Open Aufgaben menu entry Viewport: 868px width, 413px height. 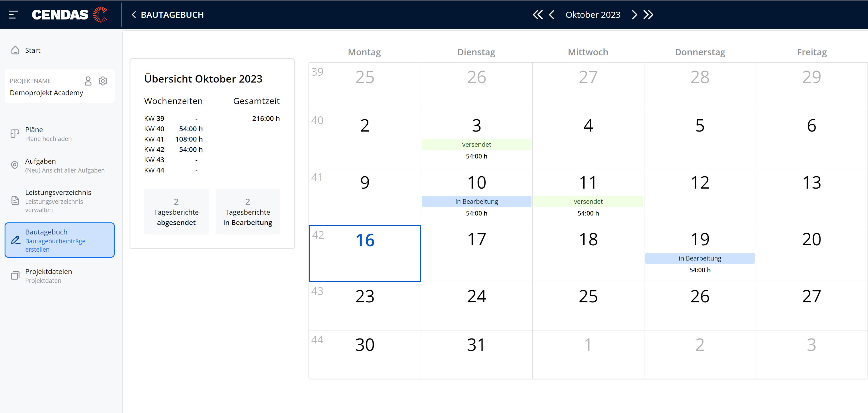coord(60,165)
